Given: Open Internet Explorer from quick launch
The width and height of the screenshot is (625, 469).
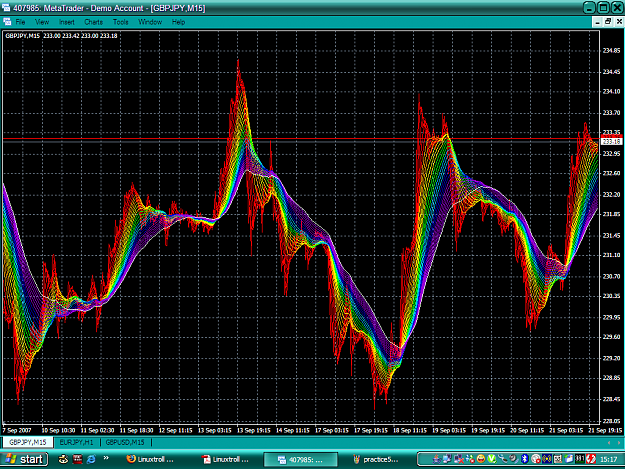Looking at the screenshot, I should [91, 459].
